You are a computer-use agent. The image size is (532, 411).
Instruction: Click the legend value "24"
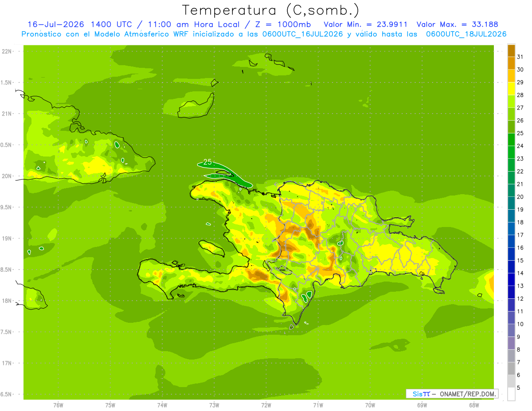[x=521, y=146]
